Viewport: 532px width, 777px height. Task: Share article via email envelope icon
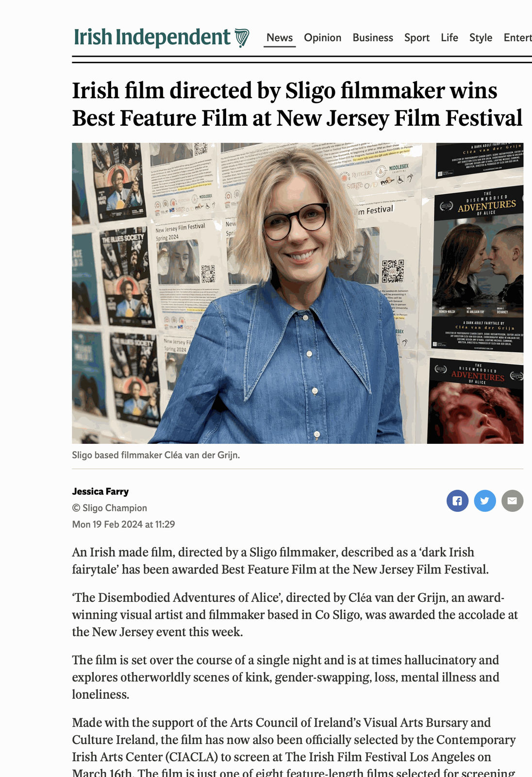click(512, 501)
